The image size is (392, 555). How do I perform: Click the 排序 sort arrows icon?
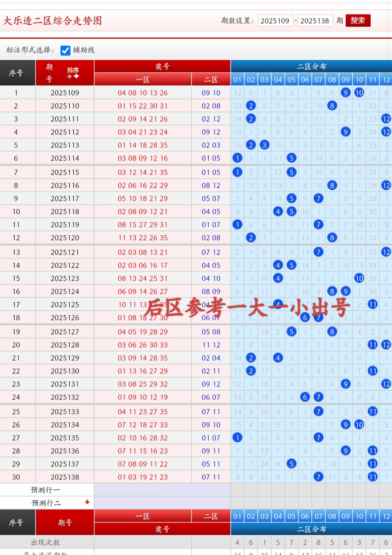coord(73,73)
